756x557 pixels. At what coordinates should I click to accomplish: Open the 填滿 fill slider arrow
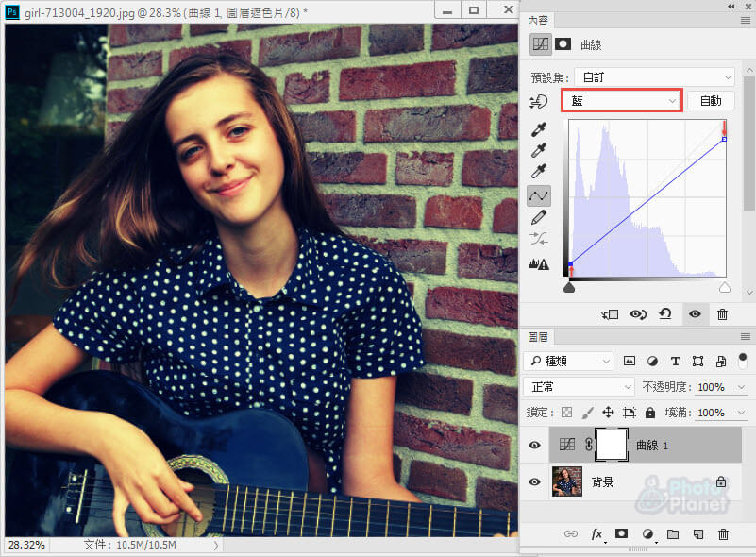click(741, 413)
